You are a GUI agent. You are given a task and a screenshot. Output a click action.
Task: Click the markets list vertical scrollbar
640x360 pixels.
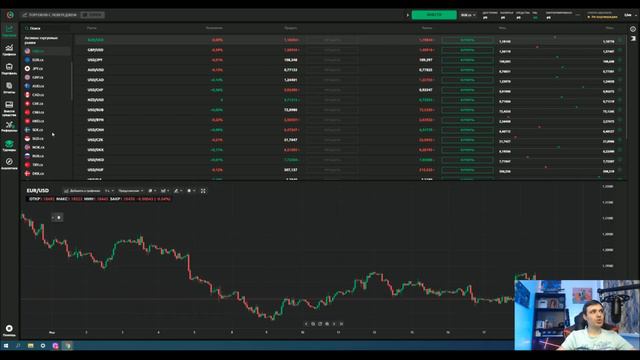coord(72,80)
